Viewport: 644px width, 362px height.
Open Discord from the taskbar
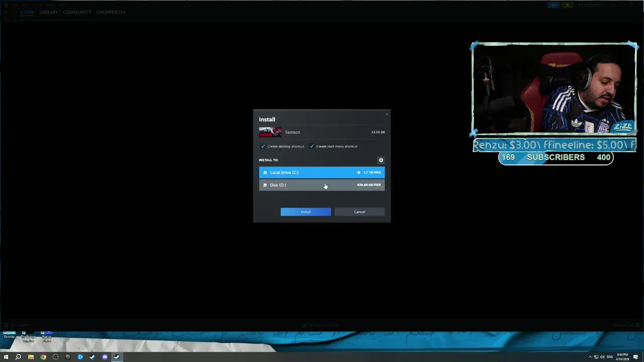pyautogui.click(x=105, y=357)
